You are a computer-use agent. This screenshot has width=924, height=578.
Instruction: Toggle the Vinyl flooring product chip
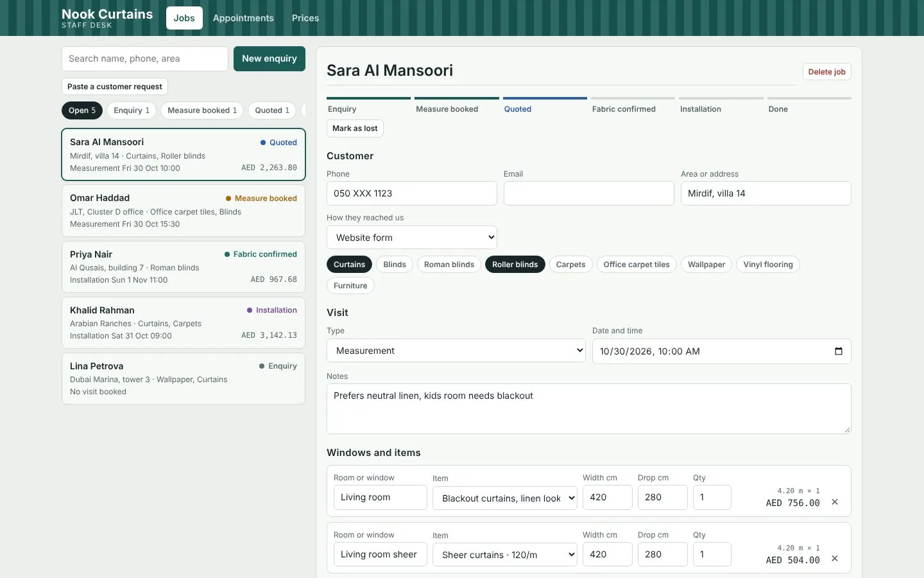point(768,265)
